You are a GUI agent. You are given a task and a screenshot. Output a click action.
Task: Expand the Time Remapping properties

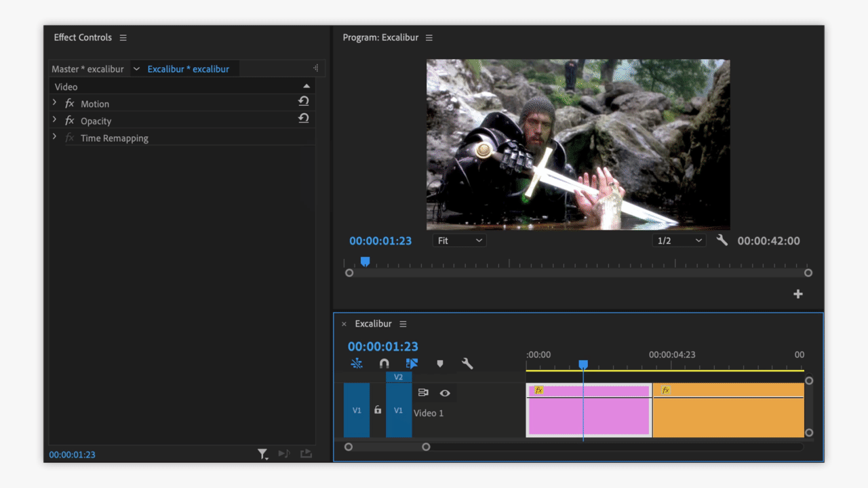coord(55,137)
